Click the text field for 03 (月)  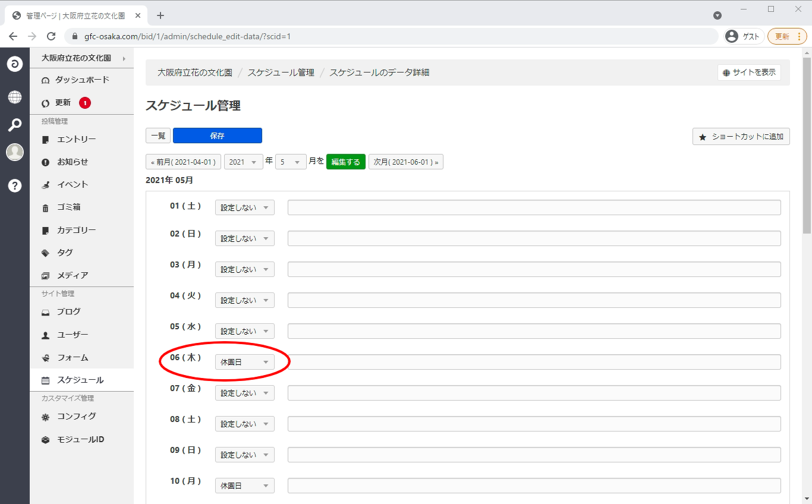pos(534,269)
